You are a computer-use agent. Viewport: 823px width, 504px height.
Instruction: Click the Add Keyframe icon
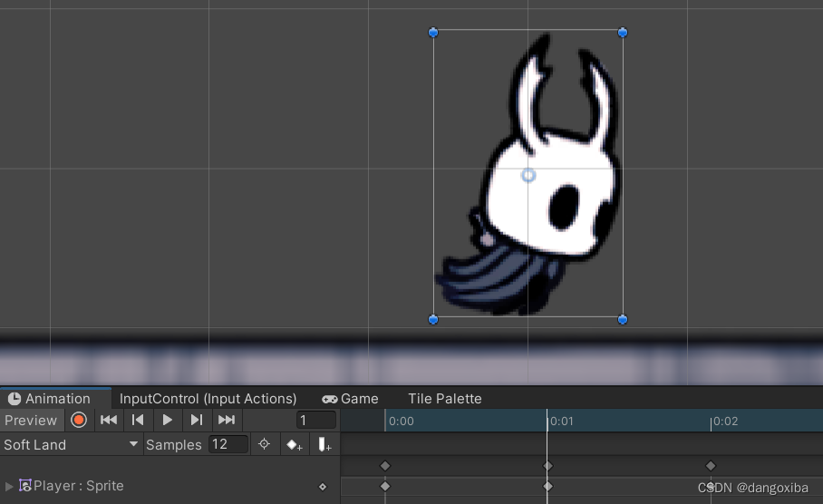pyautogui.click(x=294, y=445)
